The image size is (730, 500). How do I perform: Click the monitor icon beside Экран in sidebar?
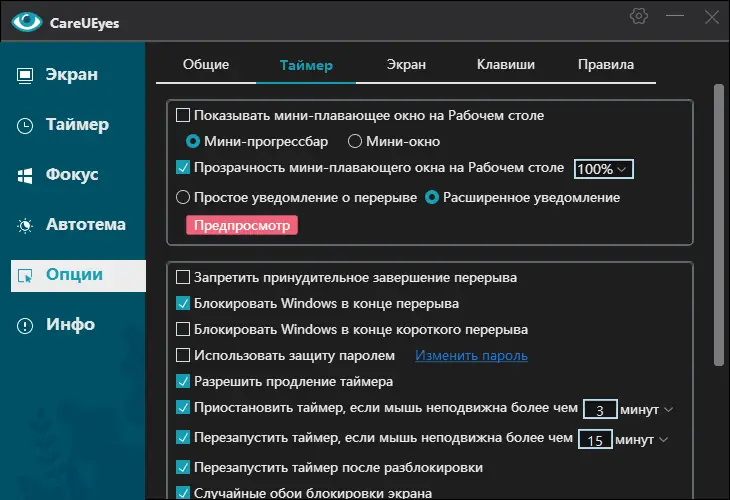pyautogui.click(x=25, y=75)
